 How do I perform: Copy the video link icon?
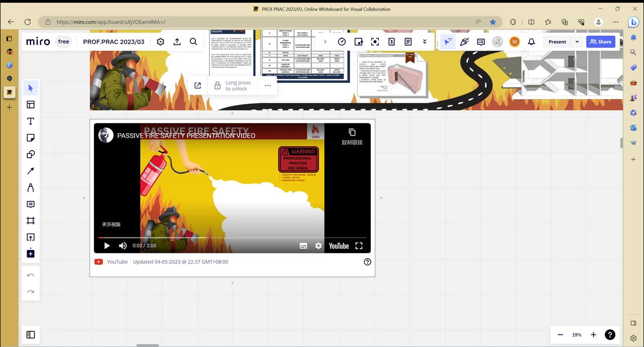[352, 132]
